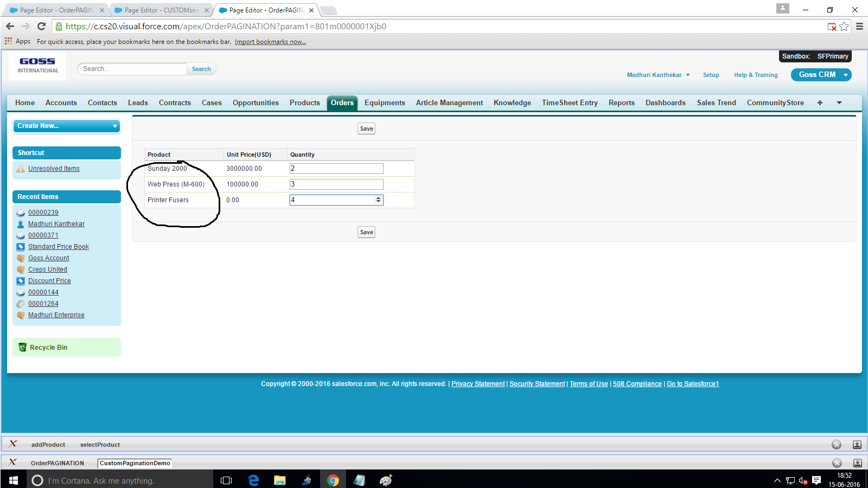Click the icon beside Discount Price
The height and width of the screenshot is (488, 868).
point(21,281)
